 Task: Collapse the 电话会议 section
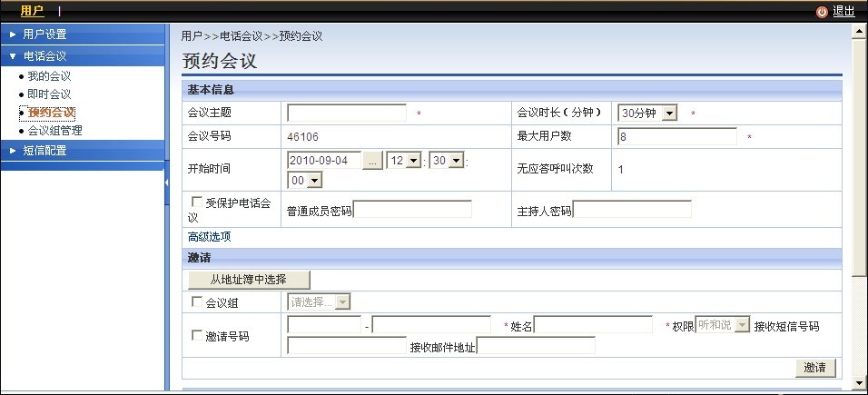[44, 56]
